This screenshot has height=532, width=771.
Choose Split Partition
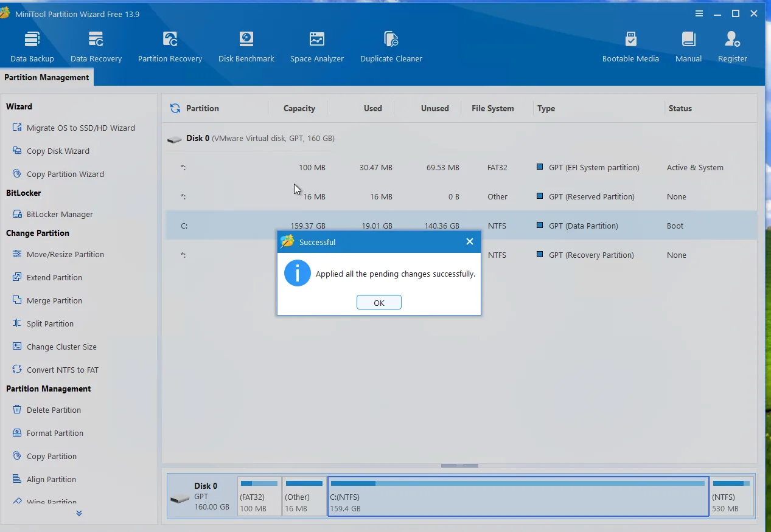[43, 323]
